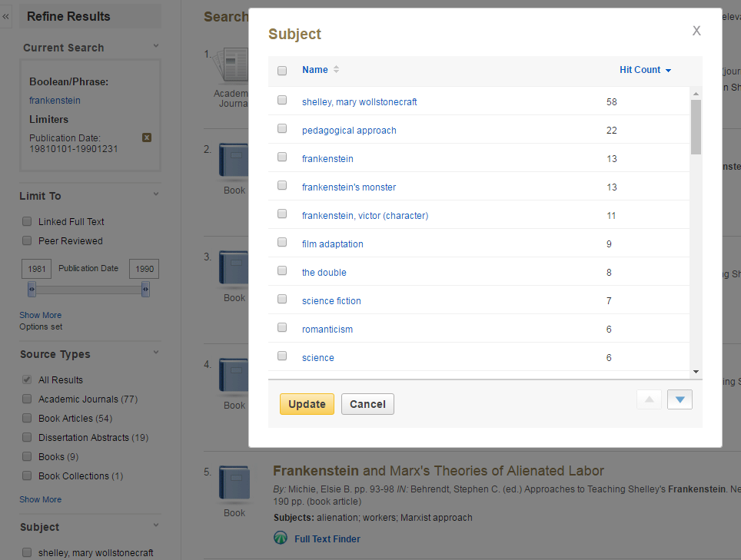Open shelley, mary wollstonecraft subject link
The width and height of the screenshot is (741, 560).
pyautogui.click(x=359, y=102)
